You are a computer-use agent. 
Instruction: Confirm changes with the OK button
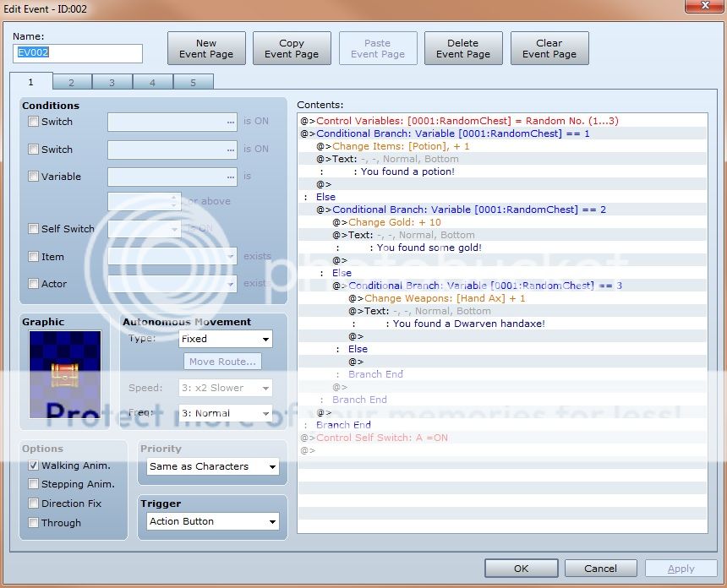521,569
